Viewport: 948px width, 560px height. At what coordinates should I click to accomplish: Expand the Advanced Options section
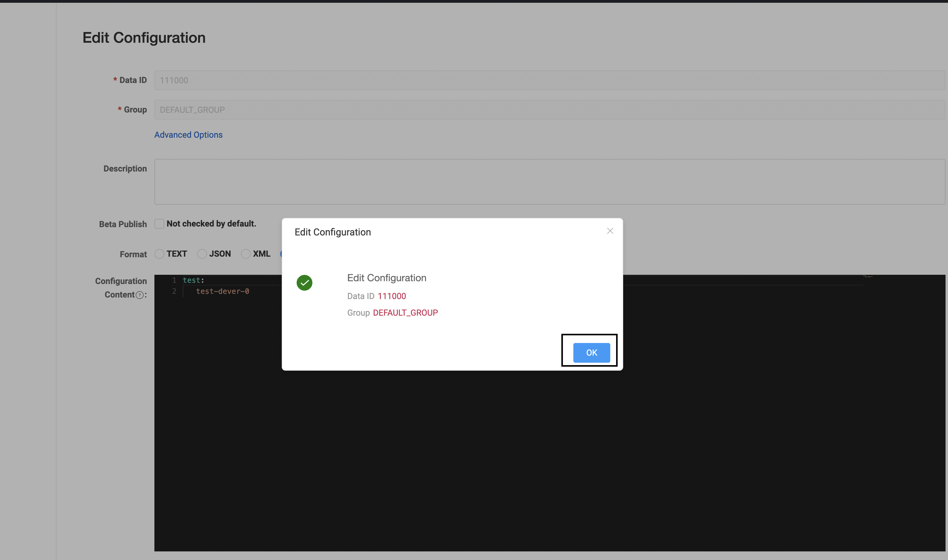pyautogui.click(x=188, y=135)
